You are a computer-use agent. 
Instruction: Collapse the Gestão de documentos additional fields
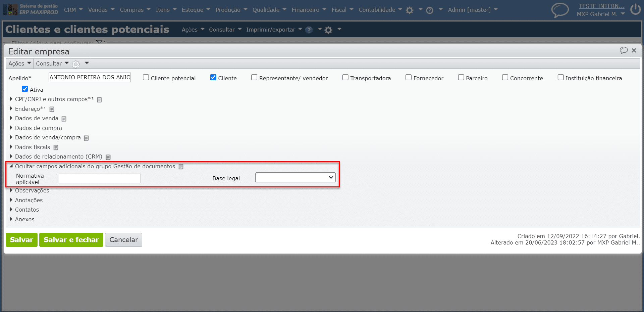(x=92, y=166)
